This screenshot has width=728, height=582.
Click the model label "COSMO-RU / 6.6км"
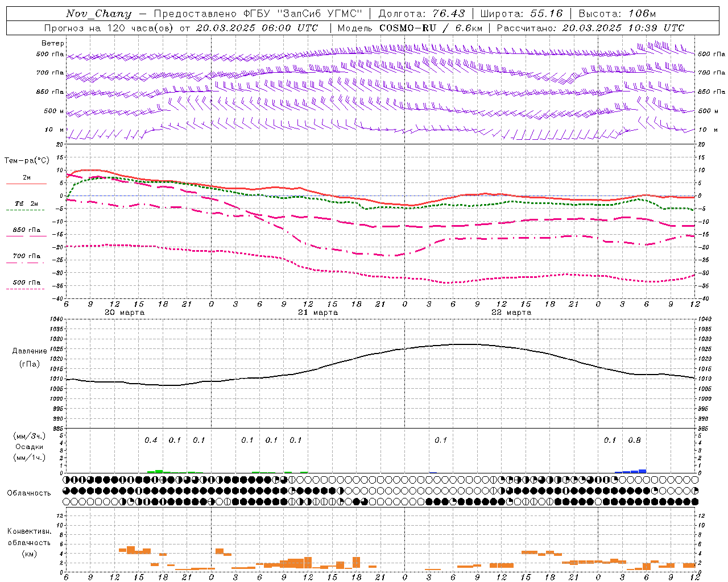[431, 28]
